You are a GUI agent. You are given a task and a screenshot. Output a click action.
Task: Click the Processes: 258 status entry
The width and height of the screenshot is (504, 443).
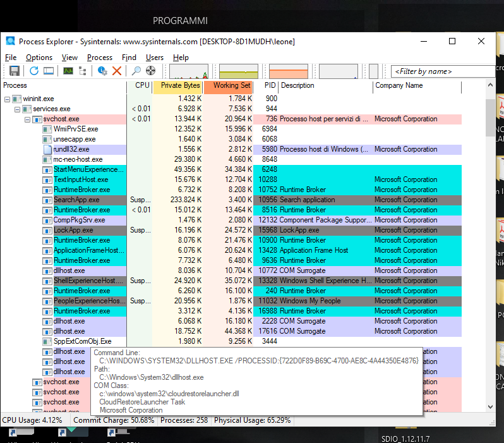pyautogui.click(x=184, y=420)
